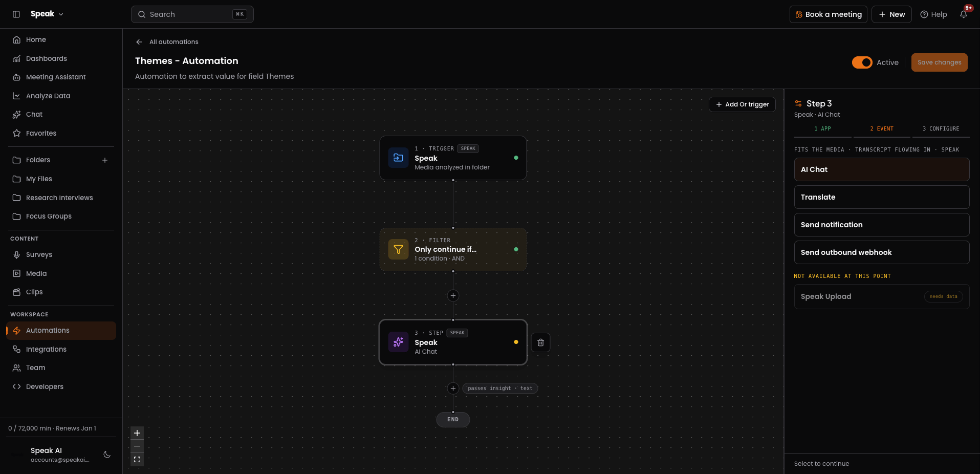This screenshot has height=474, width=980.
Task: Switch to the 2 EVENT tab
Action: pyautogui.click(x=882, y=129)
